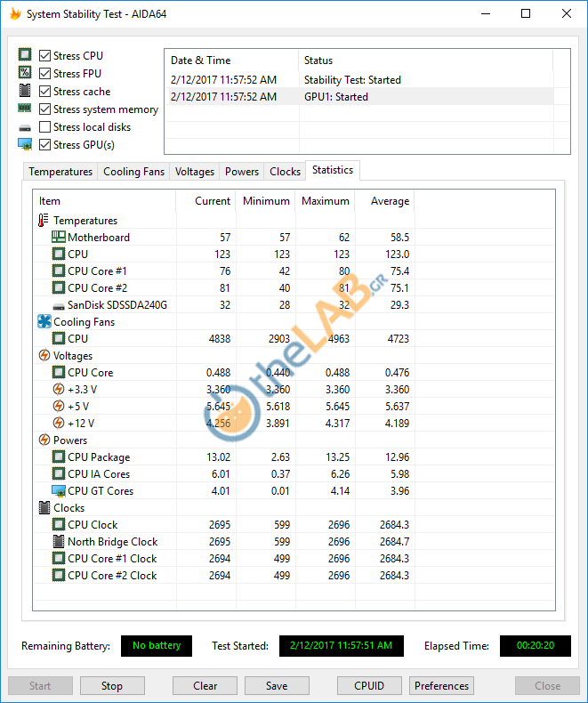588x703 pixels.
Task: Open Preferences
Action: coord(441,686)
